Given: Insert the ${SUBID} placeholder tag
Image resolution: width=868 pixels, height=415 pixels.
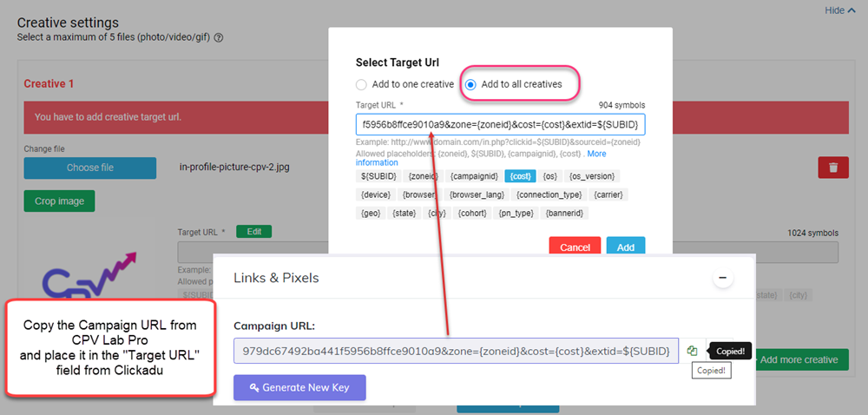Looking at the screenshot, I should [x=378, y=176].
